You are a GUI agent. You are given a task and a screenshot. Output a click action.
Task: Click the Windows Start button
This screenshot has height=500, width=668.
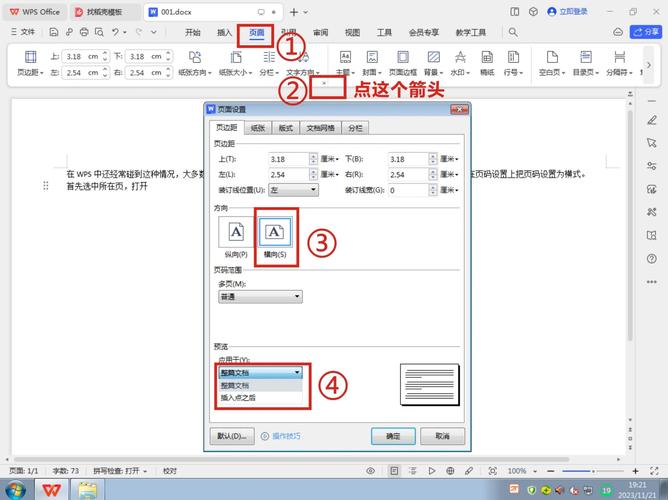[x=16, y=490]
